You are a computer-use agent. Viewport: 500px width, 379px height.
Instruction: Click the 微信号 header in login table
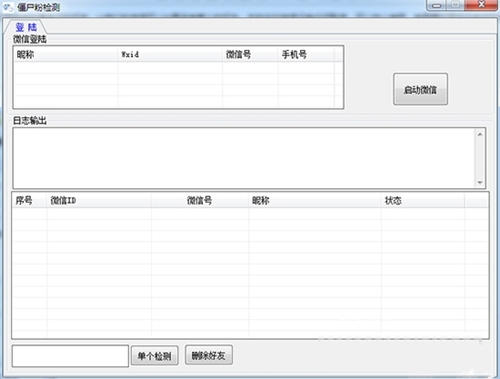(x=250, y=54)
